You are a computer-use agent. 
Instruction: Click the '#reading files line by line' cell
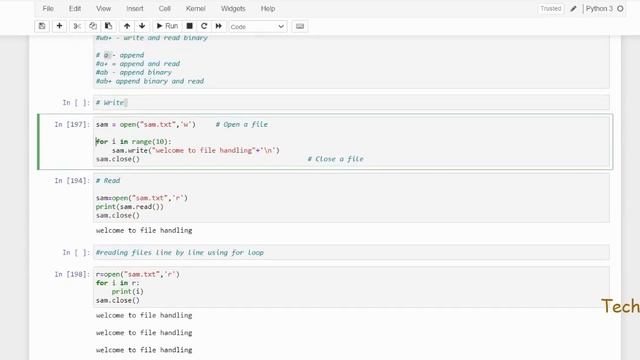[x=351, y=252]
